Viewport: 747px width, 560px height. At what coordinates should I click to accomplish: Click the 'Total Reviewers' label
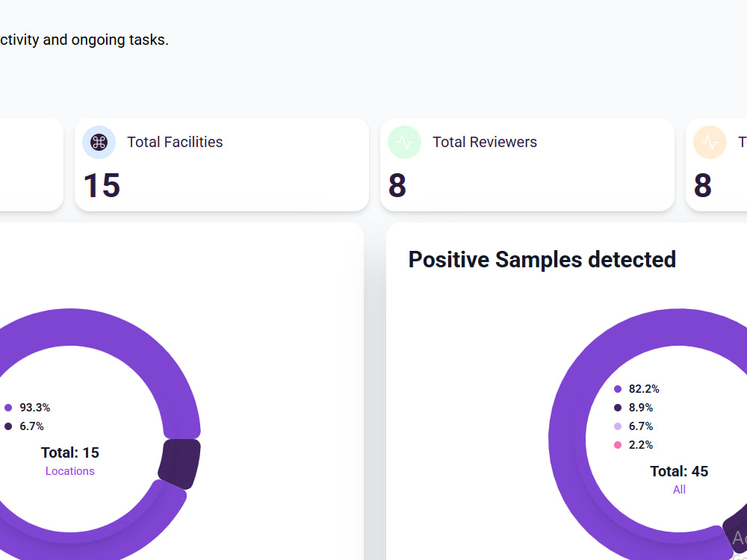click(x=485, y=142)
